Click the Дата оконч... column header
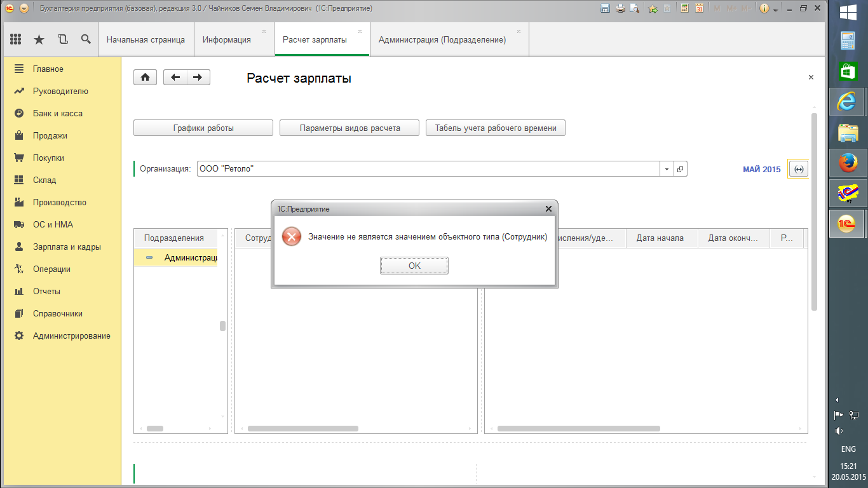This screenshot has height=488, width=868. click(x=734, y=238)
